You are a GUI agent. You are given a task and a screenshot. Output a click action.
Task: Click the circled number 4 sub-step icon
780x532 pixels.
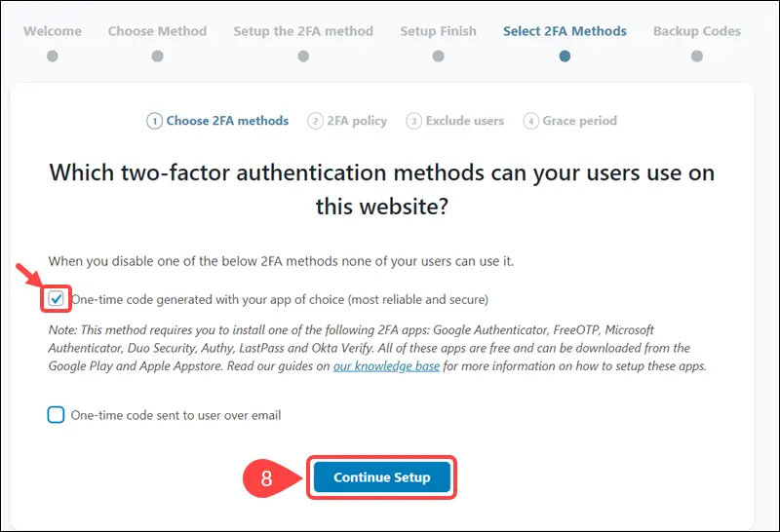click(530, 121)
